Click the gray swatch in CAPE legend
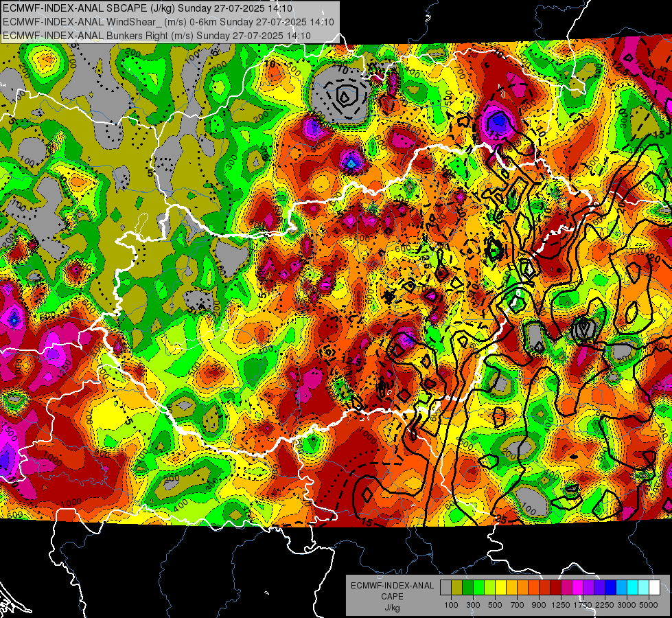 pyautogui.click(x=445, y=588)
